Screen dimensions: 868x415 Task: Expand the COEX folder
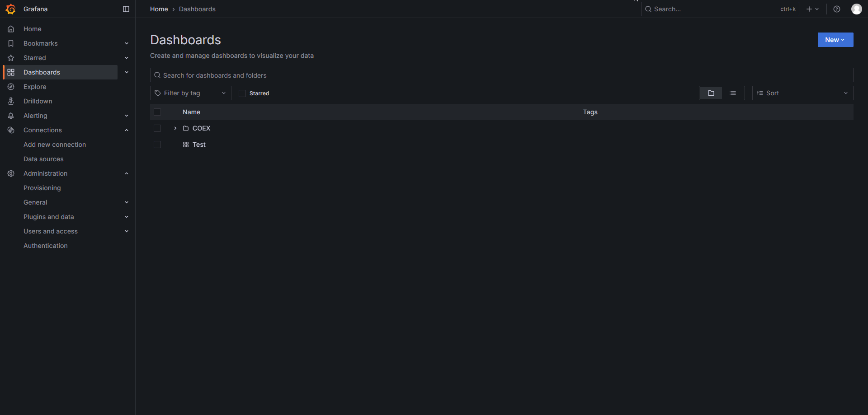175,128
